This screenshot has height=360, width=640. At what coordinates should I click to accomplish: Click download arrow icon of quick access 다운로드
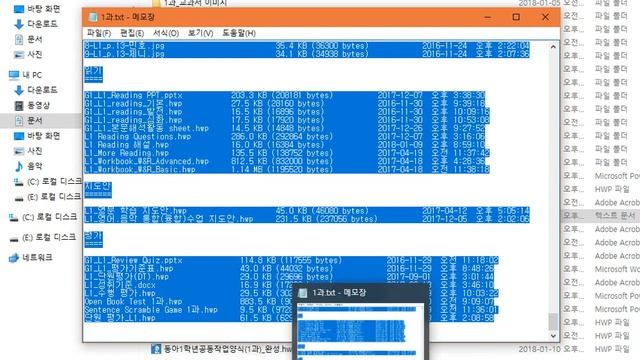point(19,24)
